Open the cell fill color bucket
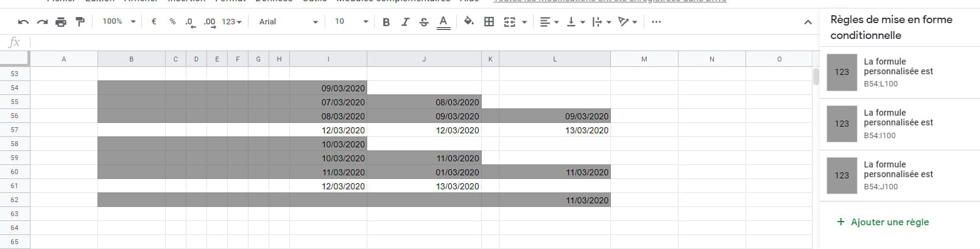This screenshot has width=980, height=249. tap(469, 22)
